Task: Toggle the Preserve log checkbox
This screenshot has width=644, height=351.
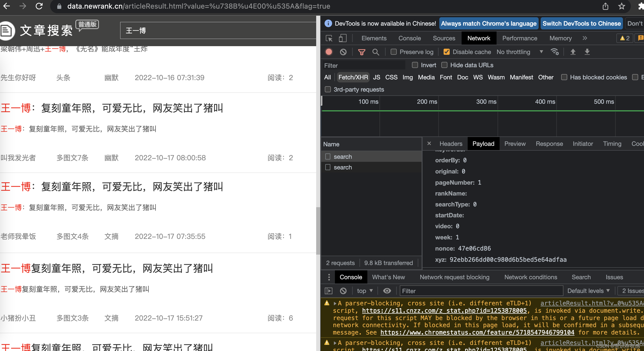Action: (393, 52)
